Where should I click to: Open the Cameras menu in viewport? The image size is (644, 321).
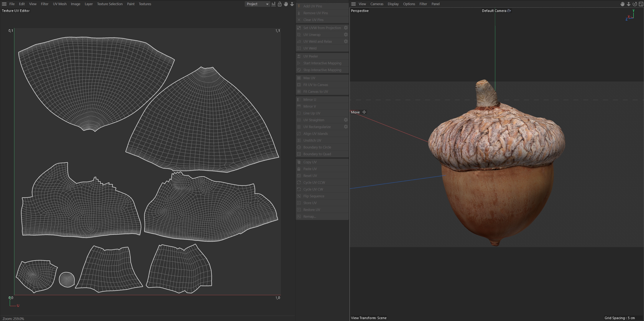(377, 4)
